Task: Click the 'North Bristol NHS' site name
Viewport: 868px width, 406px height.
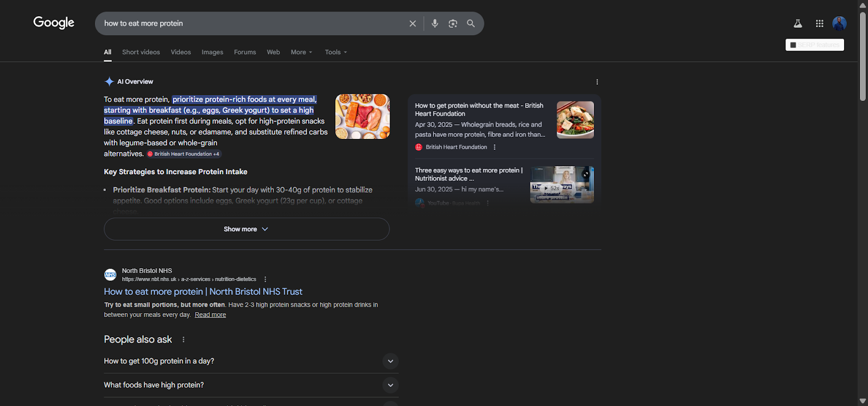Action: pos(147,271)
